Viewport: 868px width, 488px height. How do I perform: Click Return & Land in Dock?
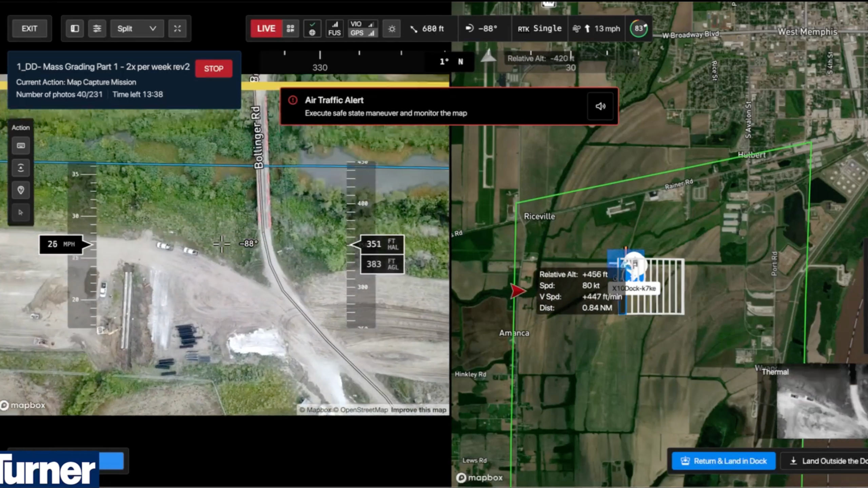[724, 461]
